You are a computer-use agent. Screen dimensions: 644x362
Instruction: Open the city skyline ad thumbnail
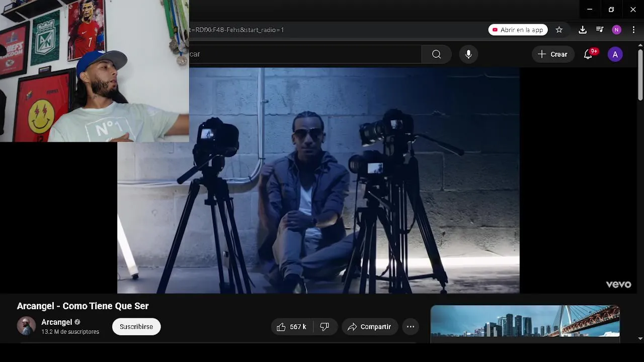click(525, 321)
